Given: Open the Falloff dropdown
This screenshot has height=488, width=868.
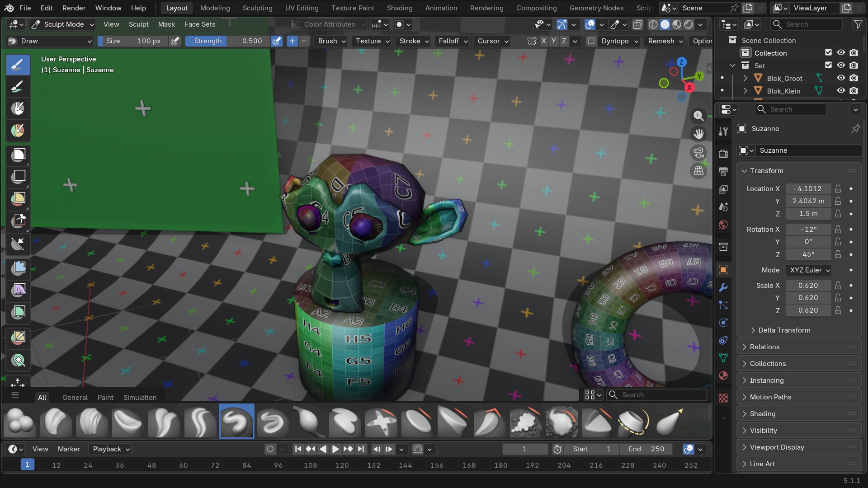Looking at the screenshot, I should [x=453, y=41].
